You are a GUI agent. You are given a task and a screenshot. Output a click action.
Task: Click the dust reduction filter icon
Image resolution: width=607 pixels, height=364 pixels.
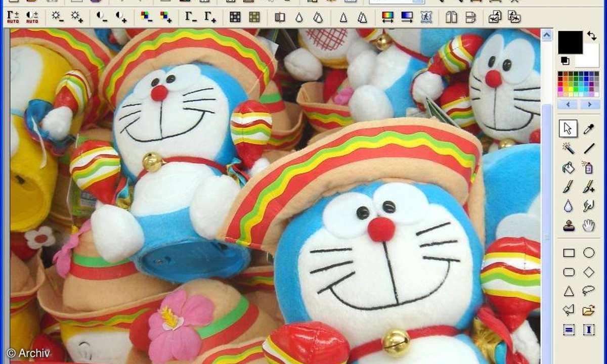280,17
